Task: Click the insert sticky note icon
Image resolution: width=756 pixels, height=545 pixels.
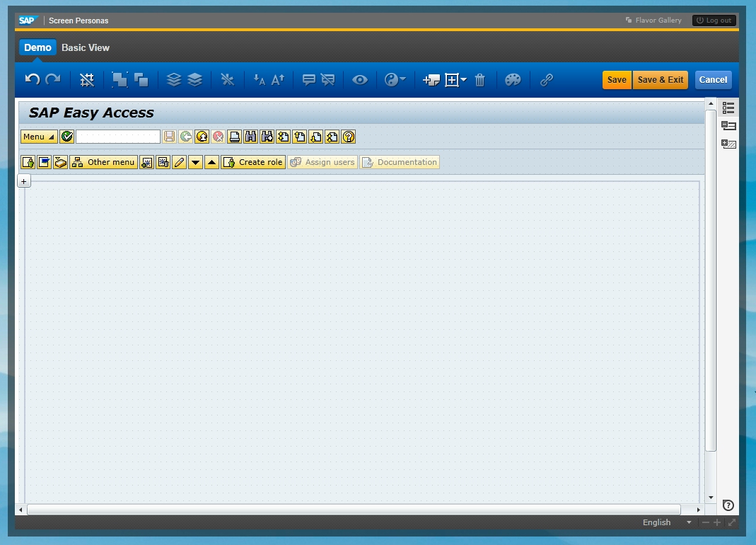Action: click(x=431, y=80)
